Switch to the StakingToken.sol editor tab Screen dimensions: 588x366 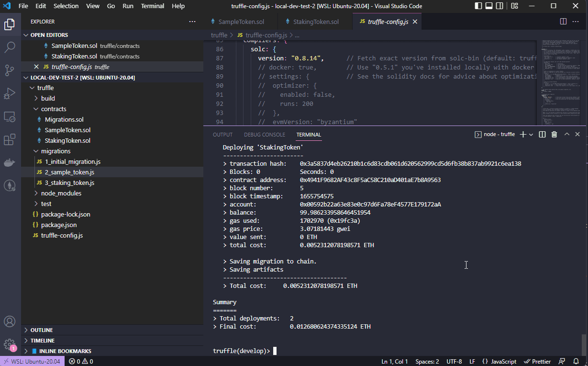(x=315, y=22)
